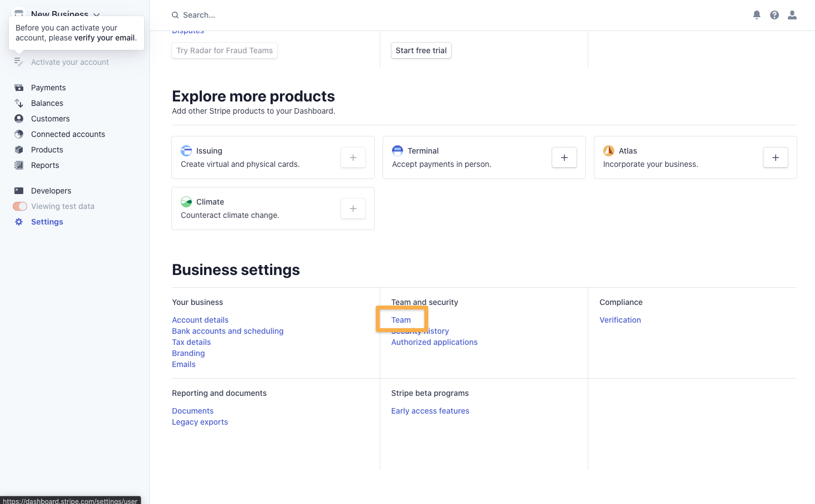Open Developers in the sidebar
The height and width of the screenshot is (504, 815).
51,191
